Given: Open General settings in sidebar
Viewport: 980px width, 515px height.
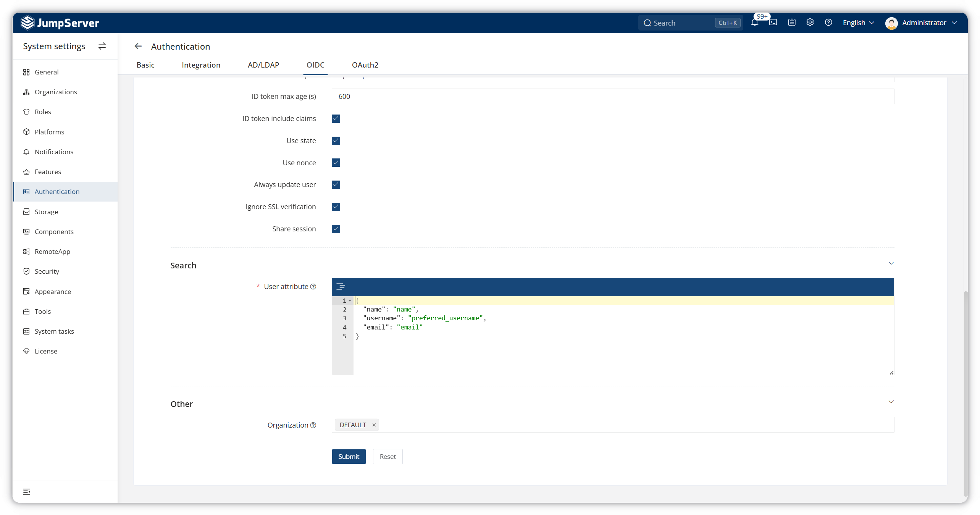Looking at the screenshot, I should click(x=65, y=72).
